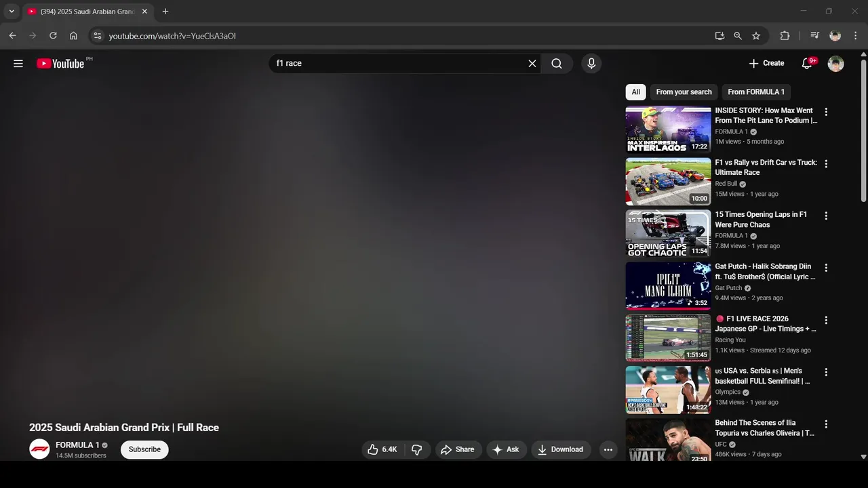The height and width of the screenshot is (488, 868).
Task: Click the address bar URL
Action: tap(172, 36)
